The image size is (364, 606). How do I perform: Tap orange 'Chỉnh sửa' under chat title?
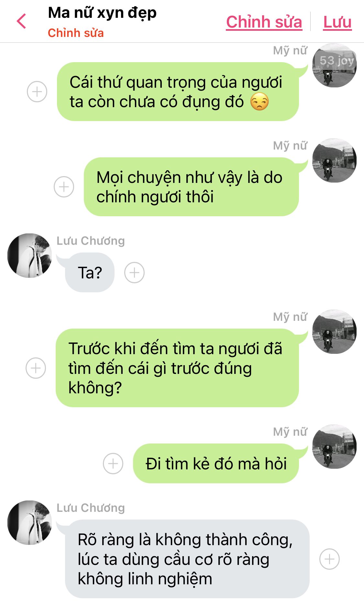point(76,33)
